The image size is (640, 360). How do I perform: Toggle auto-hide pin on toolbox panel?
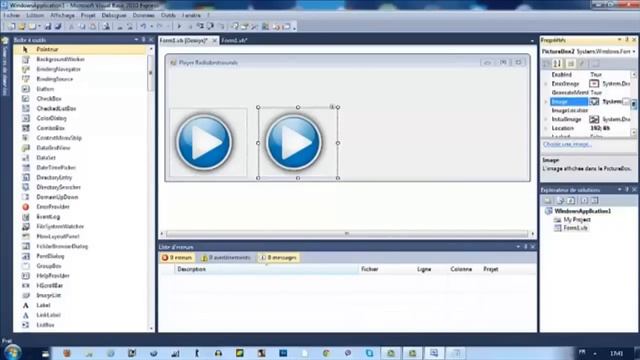pyautogui.click(x=143, y=40)
